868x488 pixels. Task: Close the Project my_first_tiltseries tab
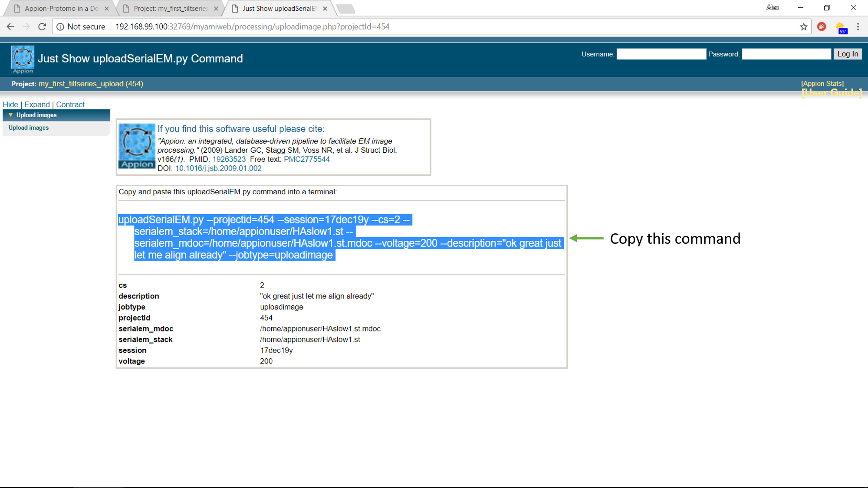tap(216, 8)
